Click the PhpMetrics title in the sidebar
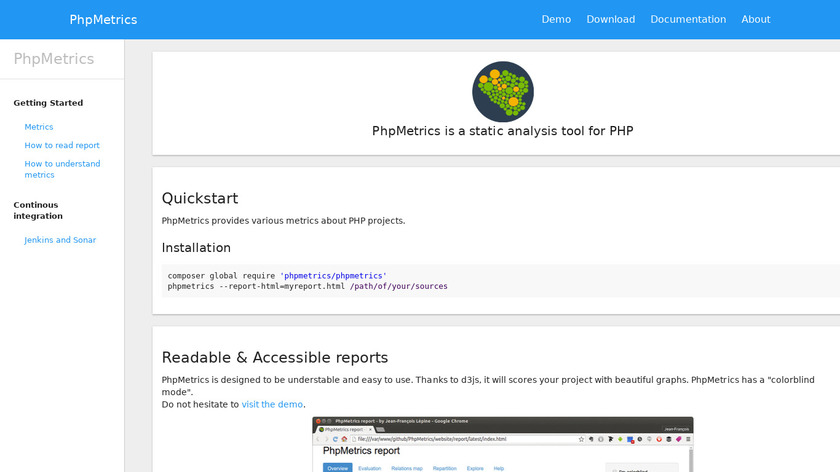The image size is (840, 472). click(x=54, y=59)
